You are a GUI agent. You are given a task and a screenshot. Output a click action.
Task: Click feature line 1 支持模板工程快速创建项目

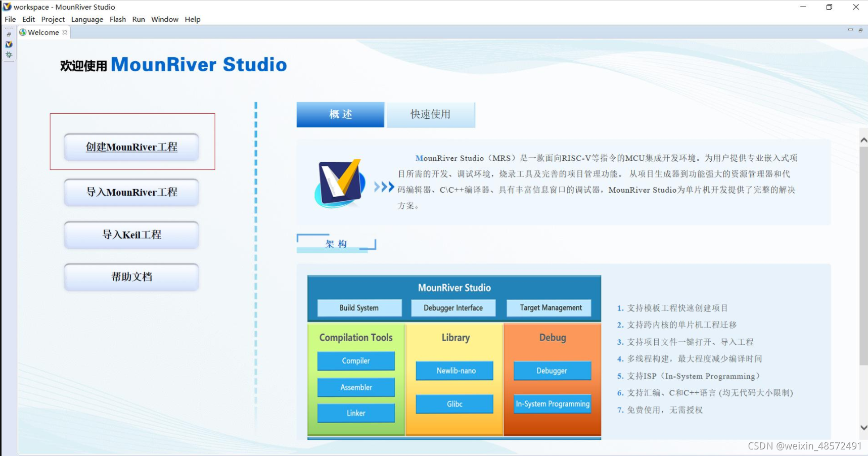tap(672, 308)
